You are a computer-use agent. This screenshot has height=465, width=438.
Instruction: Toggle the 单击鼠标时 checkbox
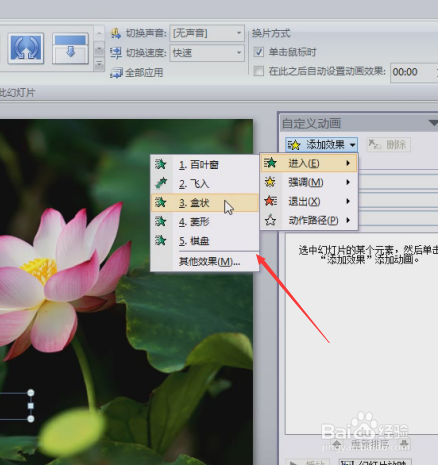pyautogui.click(x=259, y=52)
